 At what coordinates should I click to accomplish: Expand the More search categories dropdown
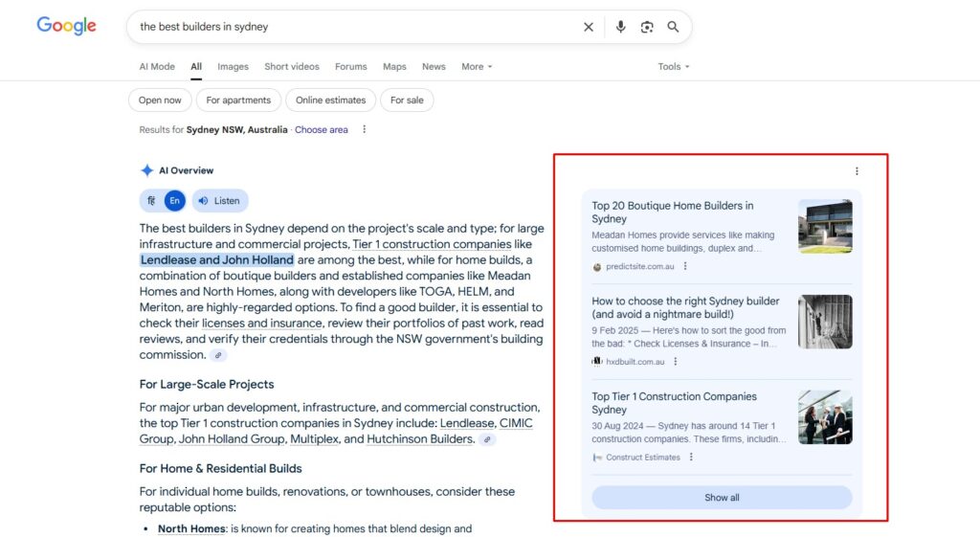click(477, 67)
